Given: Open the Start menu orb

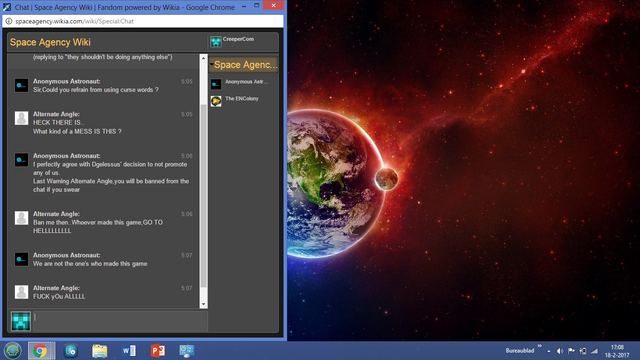Looking at the screenshot, I should [13, 351].
